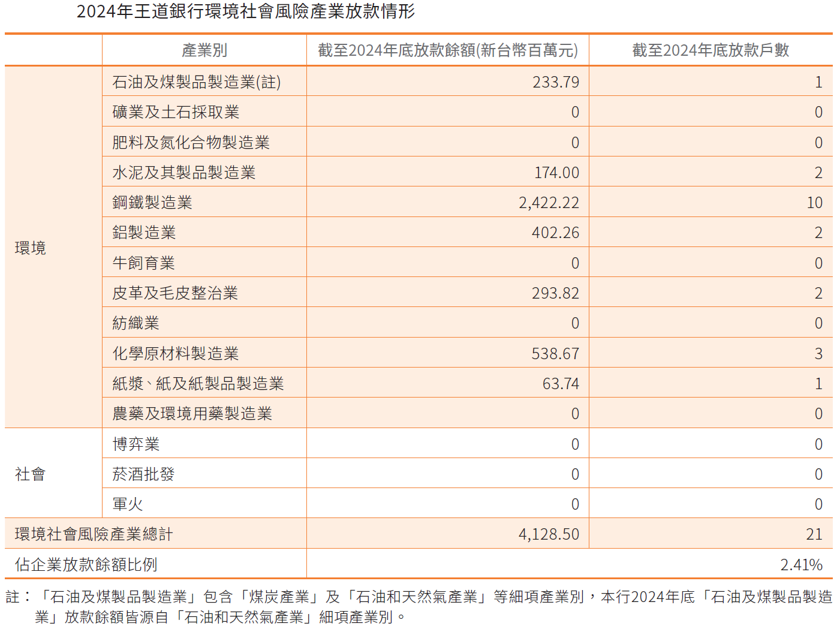
Task: Click the 鋁製造業 balance 402.26
Action: coord(555,233)
